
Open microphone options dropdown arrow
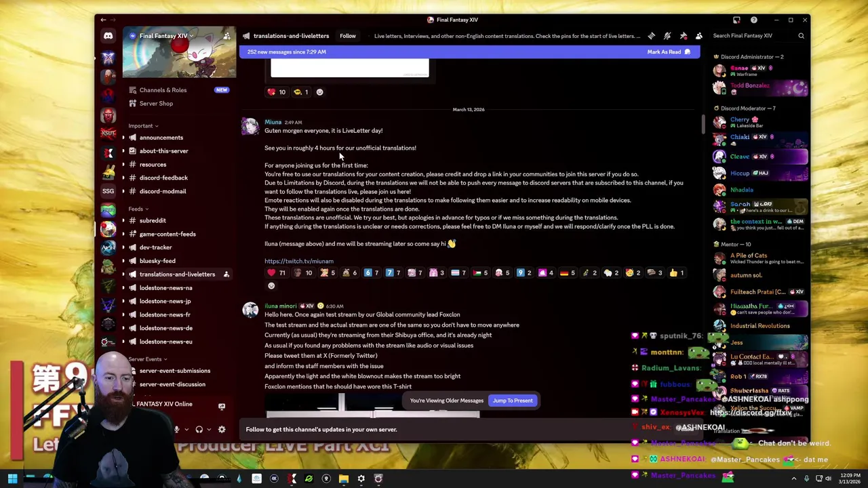[185, 429]
